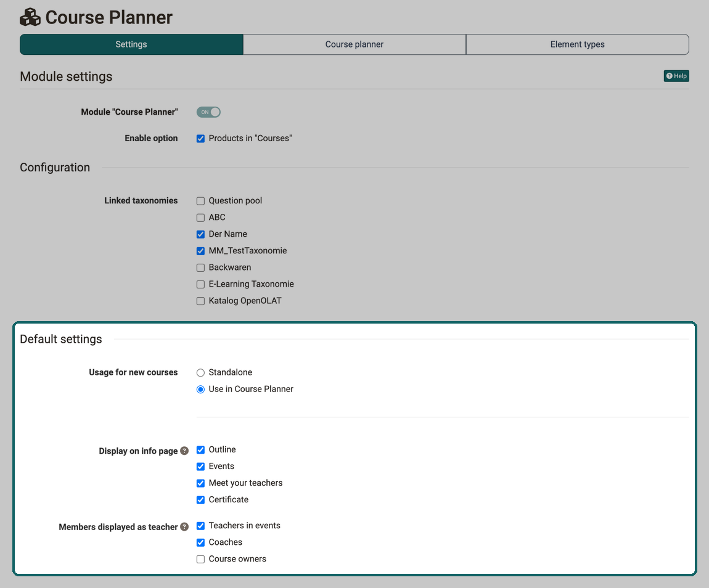This screenshot has height=588, width=709.
Task: Turn off the Module "Course Planner" switch
Action: click(x=208, y=112)
